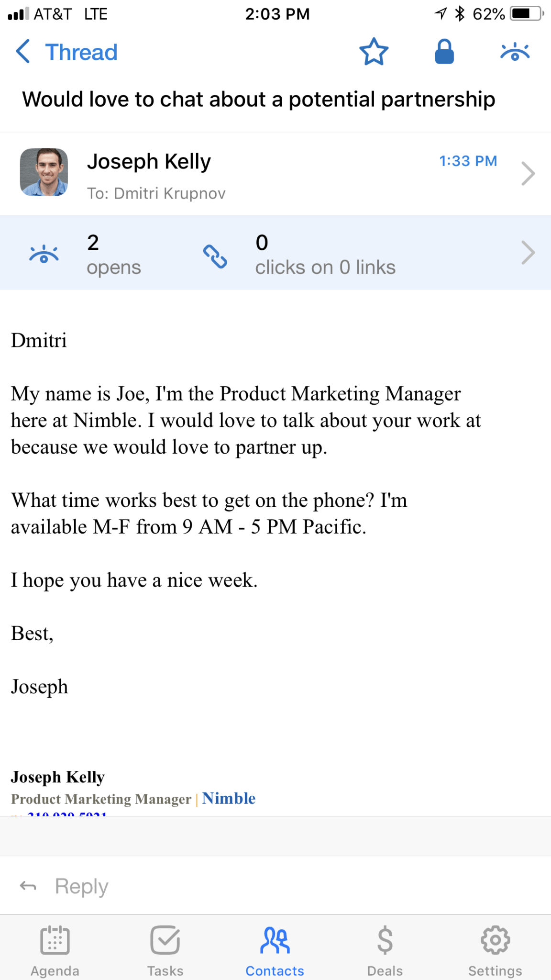The width and height of the screenshot is (551, 980).
Task: Go to Deals dollar icon
Action: point(385,941)
